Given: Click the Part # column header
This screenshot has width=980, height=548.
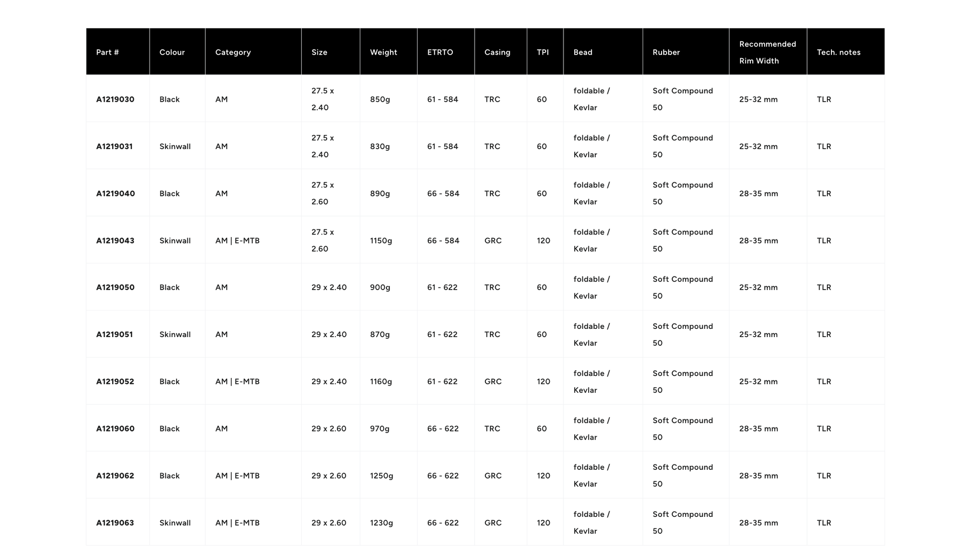Looking at the screenshot, I should click(x=107, y=52).
